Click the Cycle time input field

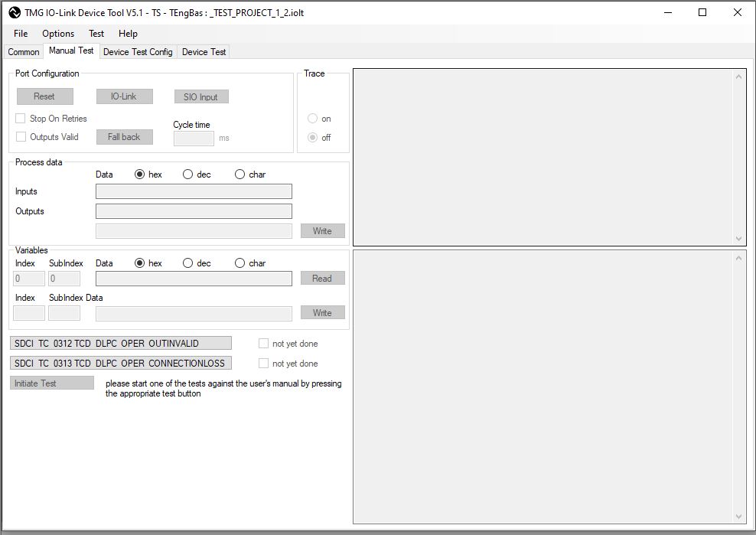click(194, 139)
